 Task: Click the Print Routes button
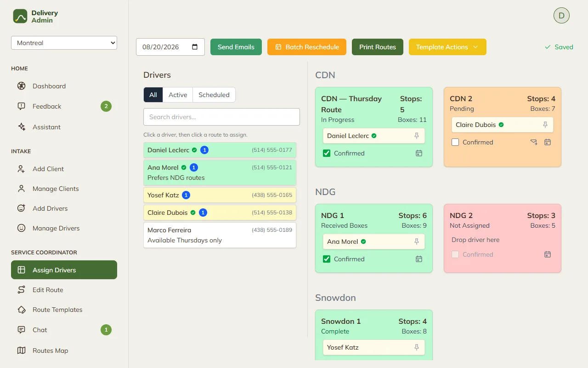378,47
